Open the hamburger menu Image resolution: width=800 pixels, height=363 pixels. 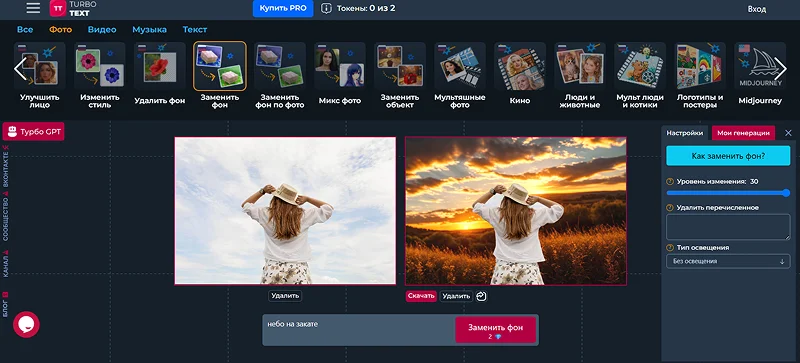click(x=33, y=8)
